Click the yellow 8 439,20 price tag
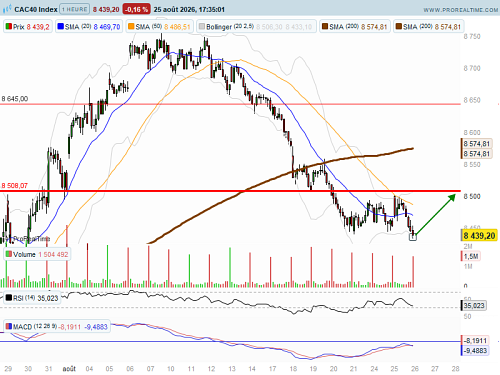Screen dimensions: 500x375 click(x=479, y=236)
